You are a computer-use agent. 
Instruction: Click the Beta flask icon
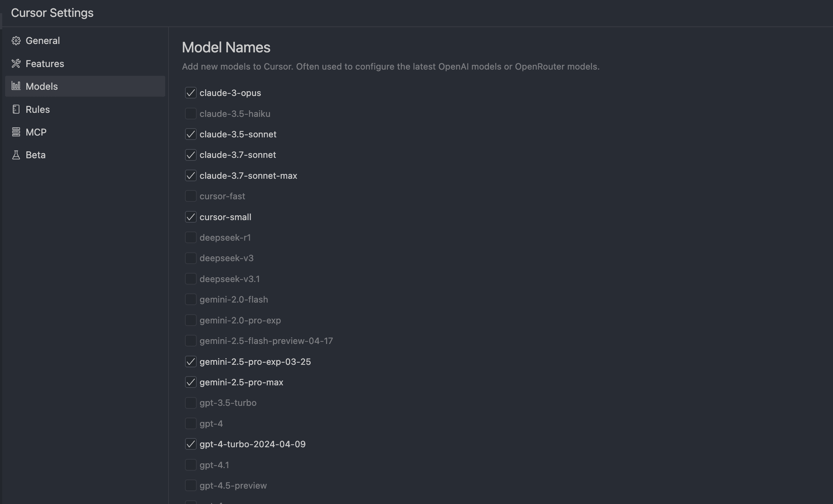pyautogui.click(x=16, y=155)
